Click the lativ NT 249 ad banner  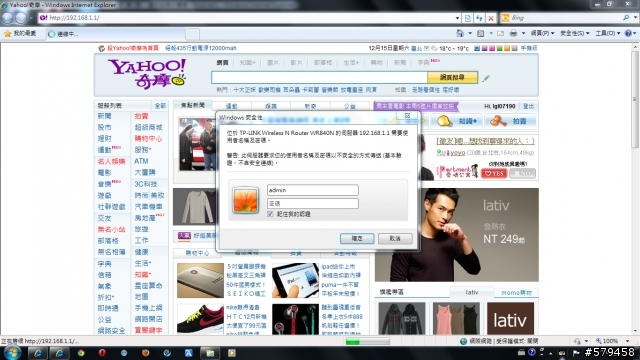tap(456, 235)
